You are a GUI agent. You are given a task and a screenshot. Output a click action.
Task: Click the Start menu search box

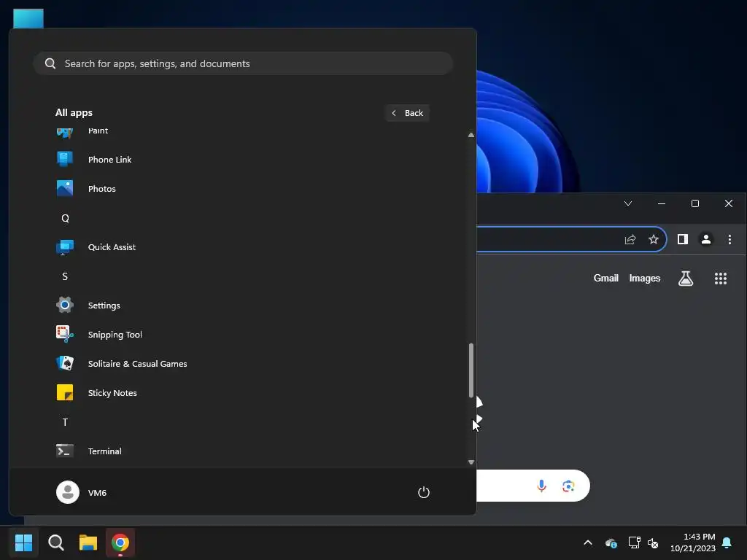point(243,63)
